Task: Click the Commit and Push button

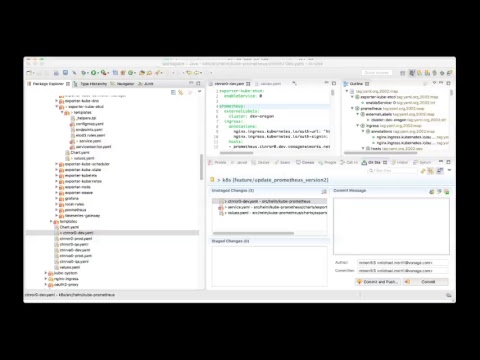Action: pos(378,282)
